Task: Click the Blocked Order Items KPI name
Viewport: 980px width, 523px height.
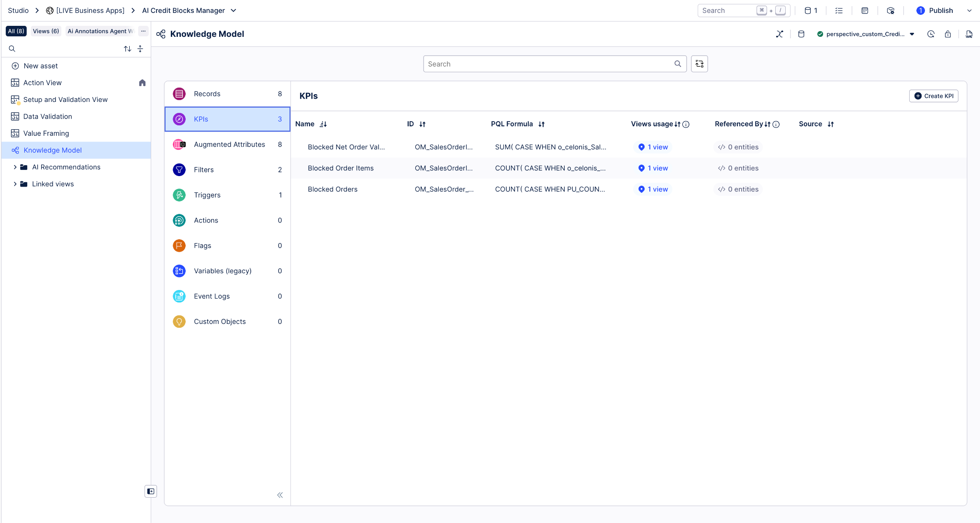Action: (341, 168)
